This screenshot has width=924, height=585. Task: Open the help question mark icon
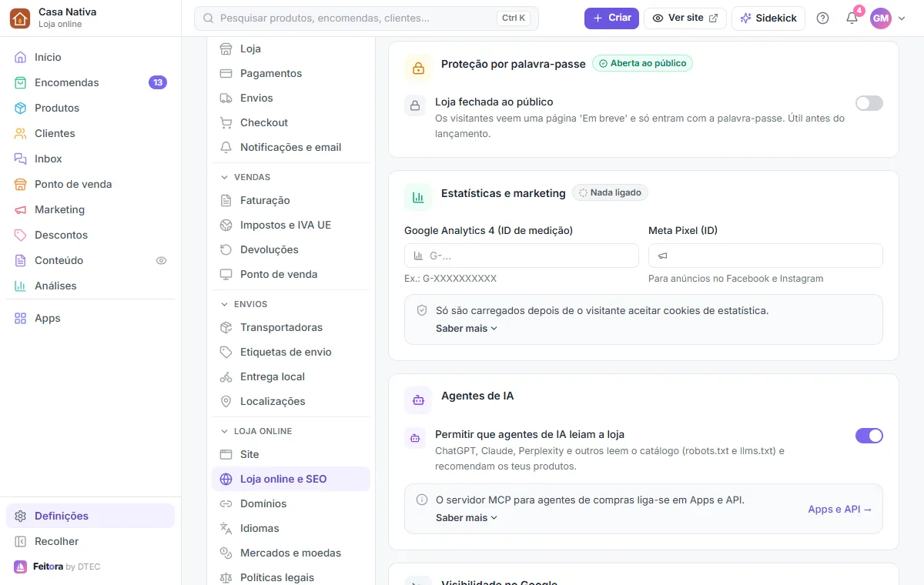click(x=822, y=18)
